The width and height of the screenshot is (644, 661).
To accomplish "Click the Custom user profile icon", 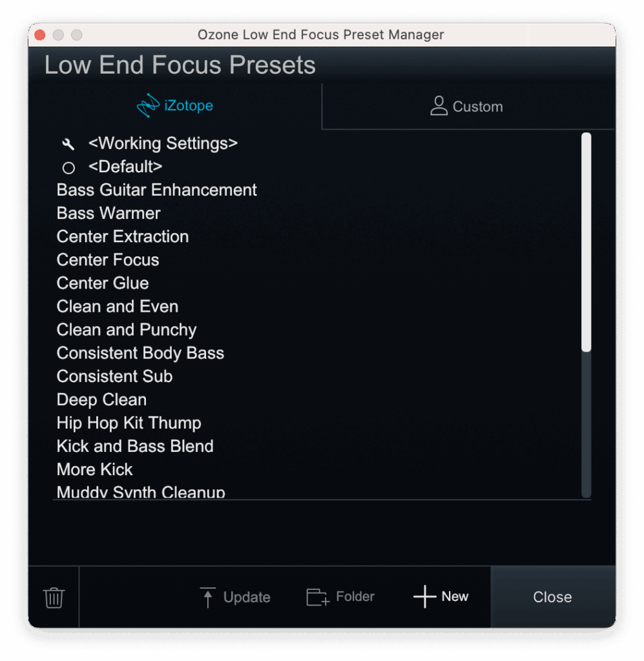I will (x=439, y=107).
